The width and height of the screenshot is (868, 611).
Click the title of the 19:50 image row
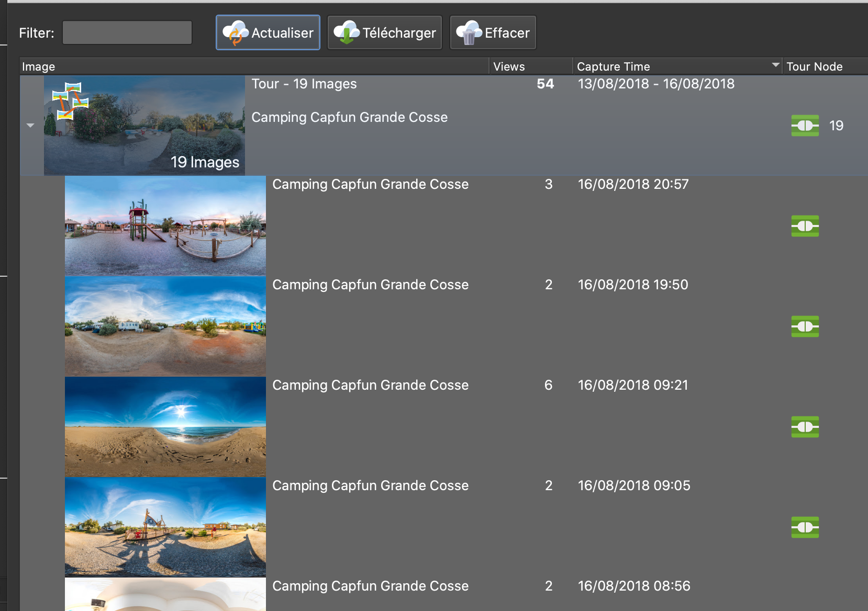click(x=371, y=285)
